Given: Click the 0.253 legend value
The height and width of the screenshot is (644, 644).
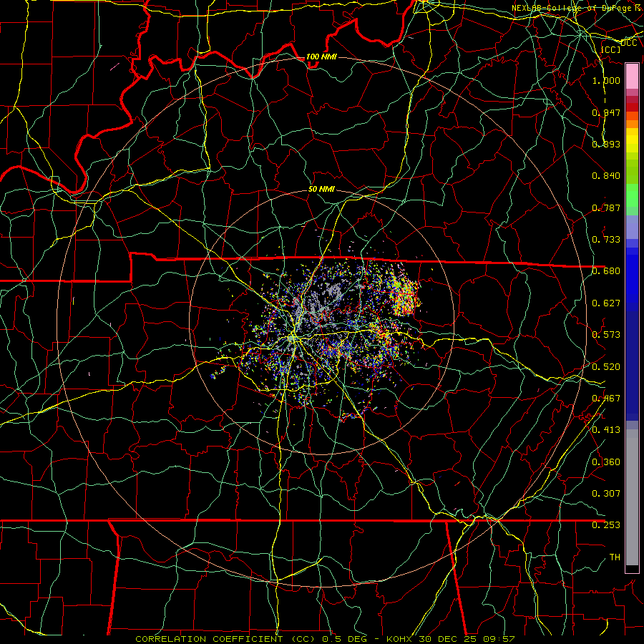Looking at the screenshot, I should (x=606, y=525).
